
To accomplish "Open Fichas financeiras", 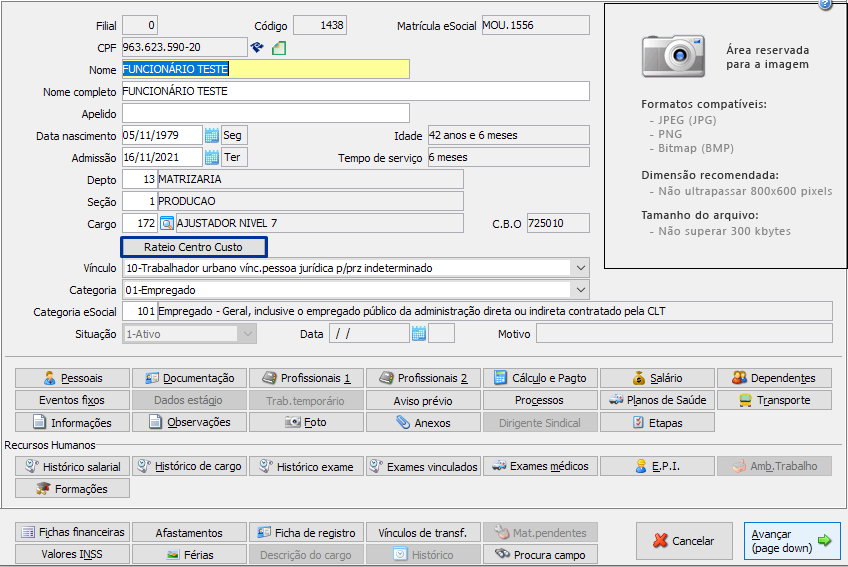I will pos(72,532).
